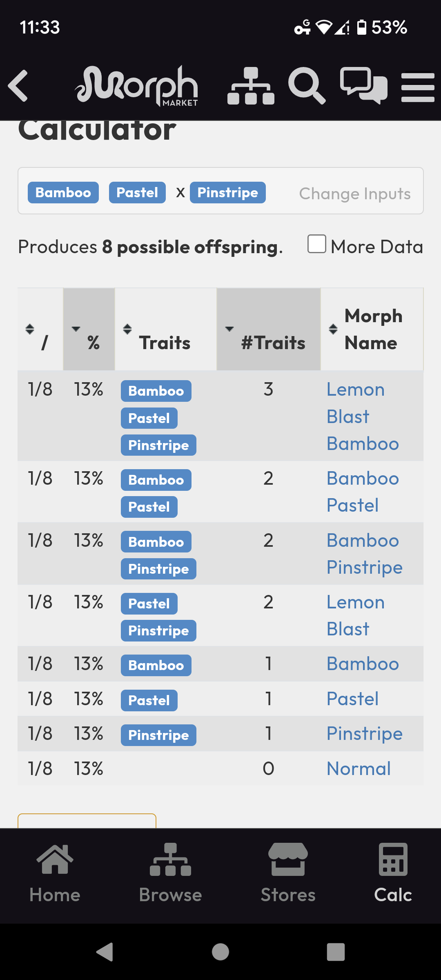The image size is (441, 980).
Task: Sort by the % column
Action: pyautogui.click(x=89, y=330)
